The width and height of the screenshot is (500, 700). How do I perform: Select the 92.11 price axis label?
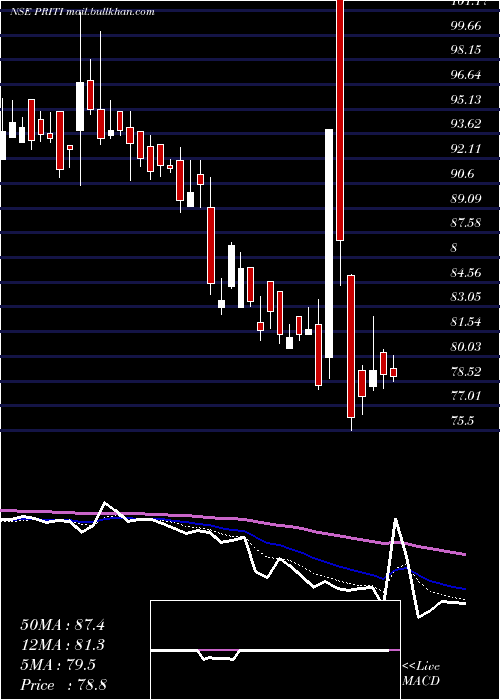(466, 149)
